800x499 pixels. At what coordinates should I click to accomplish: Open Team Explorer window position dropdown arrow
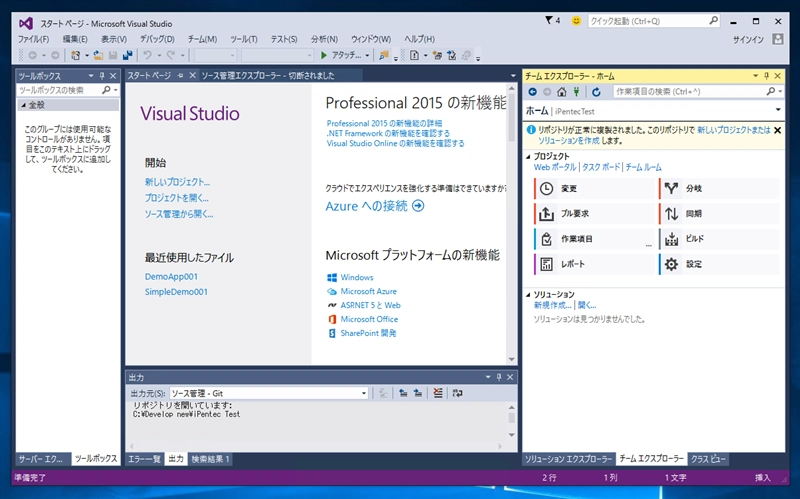click(x=756, y=76)
